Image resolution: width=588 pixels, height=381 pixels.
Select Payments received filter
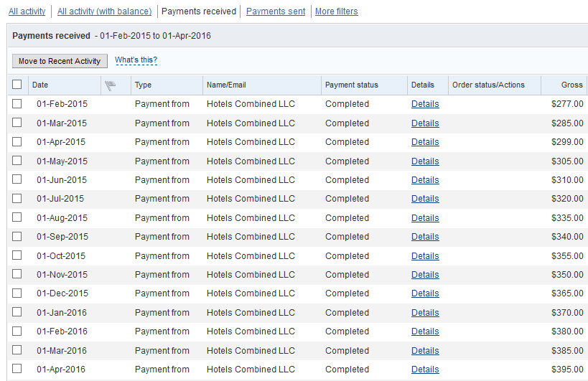(x=199, y=11)
